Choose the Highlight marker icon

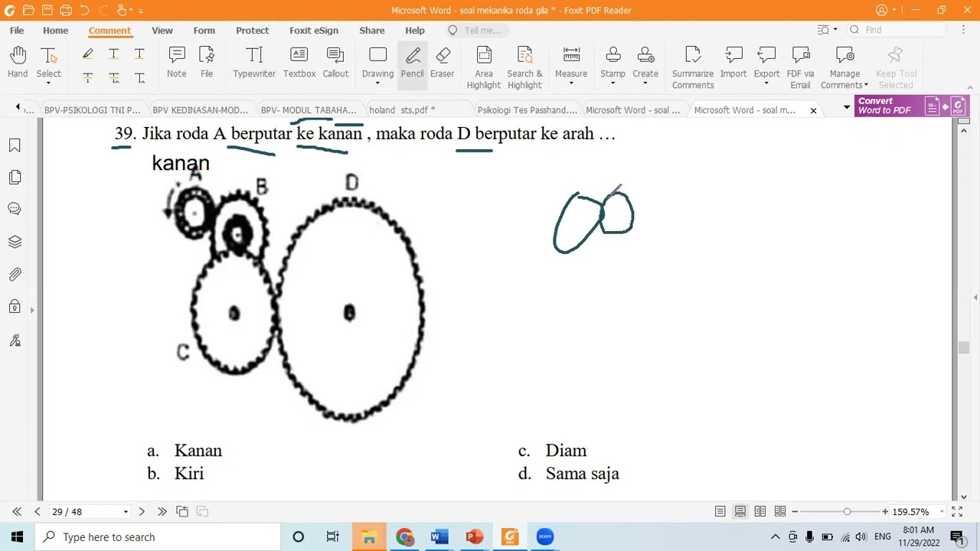[x=87, y=54]
